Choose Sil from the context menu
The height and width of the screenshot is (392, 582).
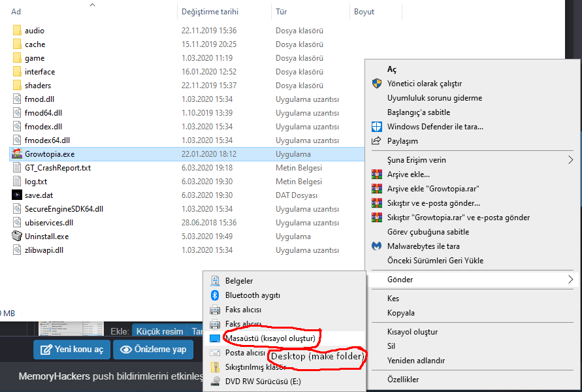391,346
